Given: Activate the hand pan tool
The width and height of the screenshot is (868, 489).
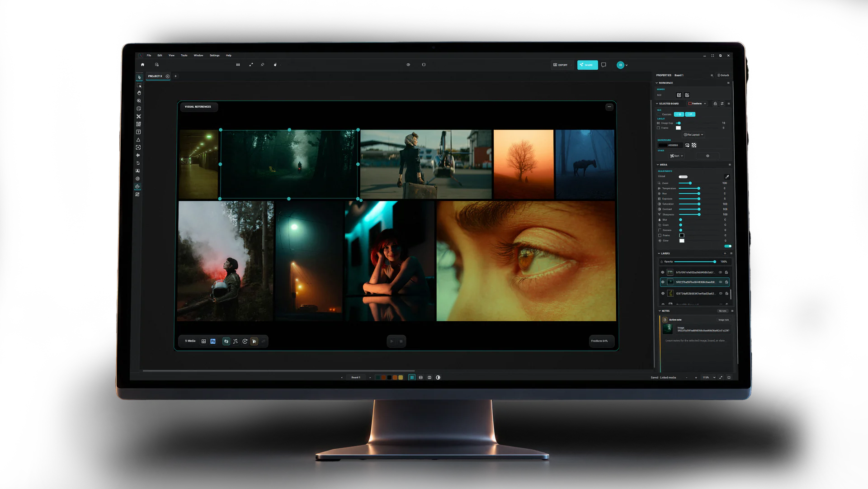Looking at the screenshot, I should tap(139, 93).
